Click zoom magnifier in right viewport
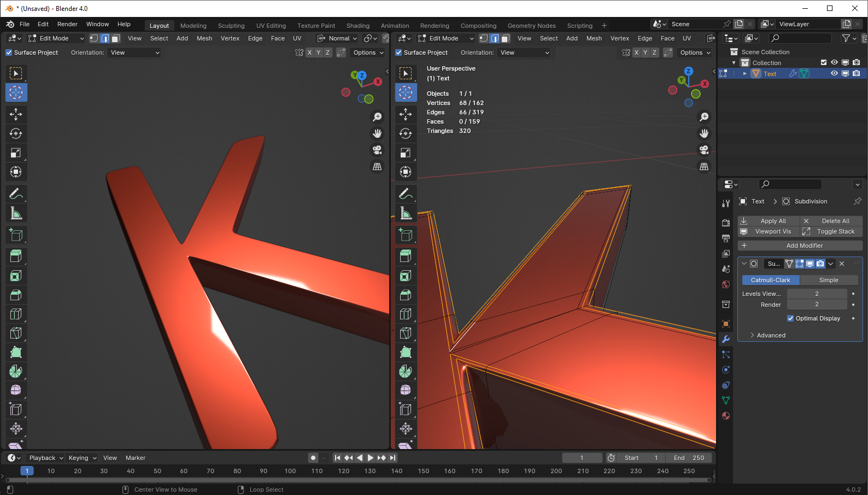 point(704,117)
